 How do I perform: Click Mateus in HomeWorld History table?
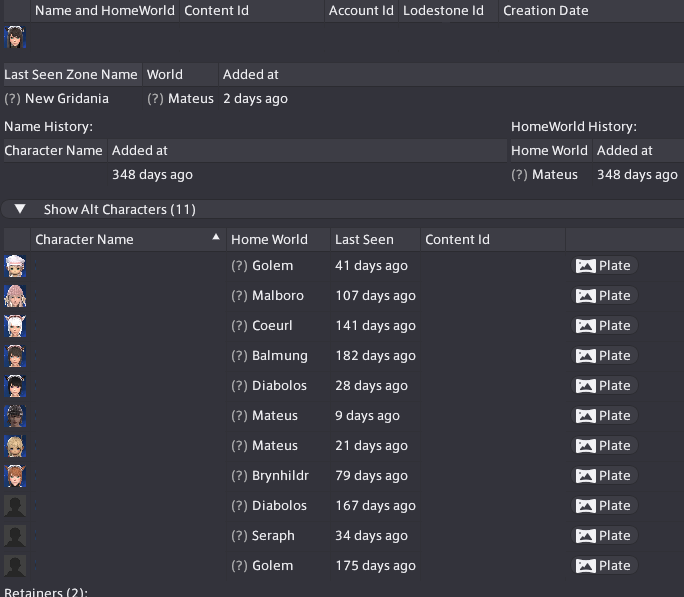coord(555,174)
